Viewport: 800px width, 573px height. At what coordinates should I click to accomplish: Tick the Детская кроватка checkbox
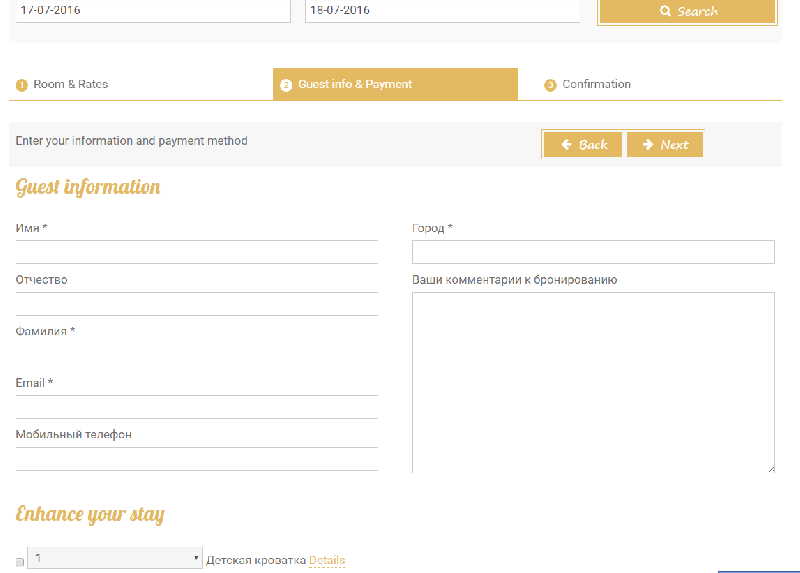click(x=20, y=562)
